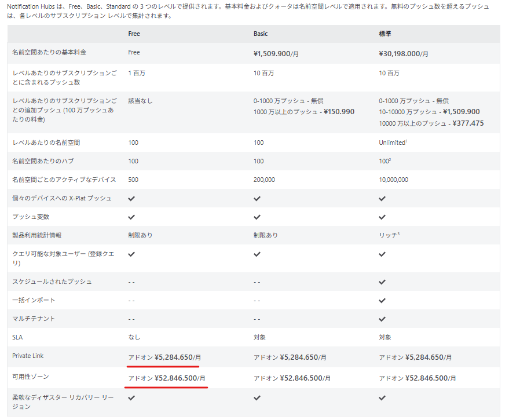Click 'なし' in the SLA row

point(134,338)
